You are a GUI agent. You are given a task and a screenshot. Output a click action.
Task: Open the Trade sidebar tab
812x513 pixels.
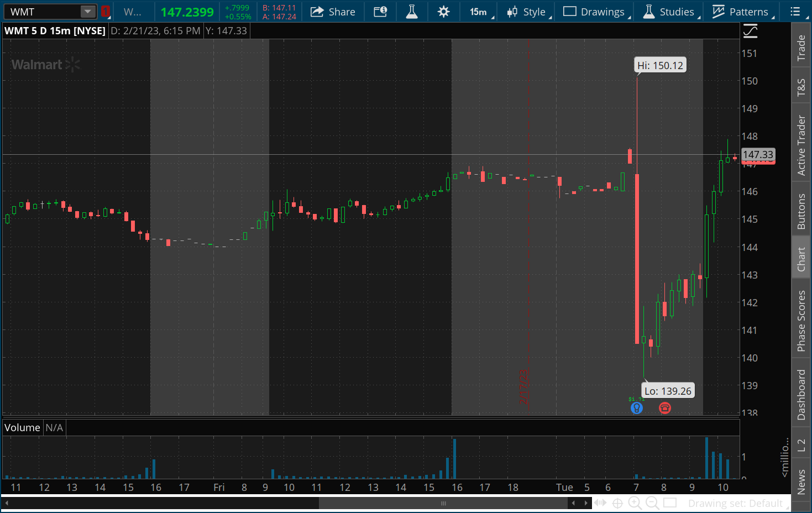[801, 48]
